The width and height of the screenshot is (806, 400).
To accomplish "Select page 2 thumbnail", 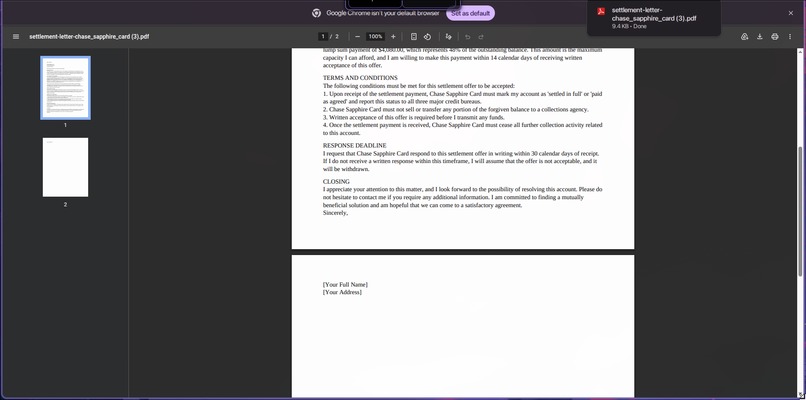I will click(x=65, y=167).
